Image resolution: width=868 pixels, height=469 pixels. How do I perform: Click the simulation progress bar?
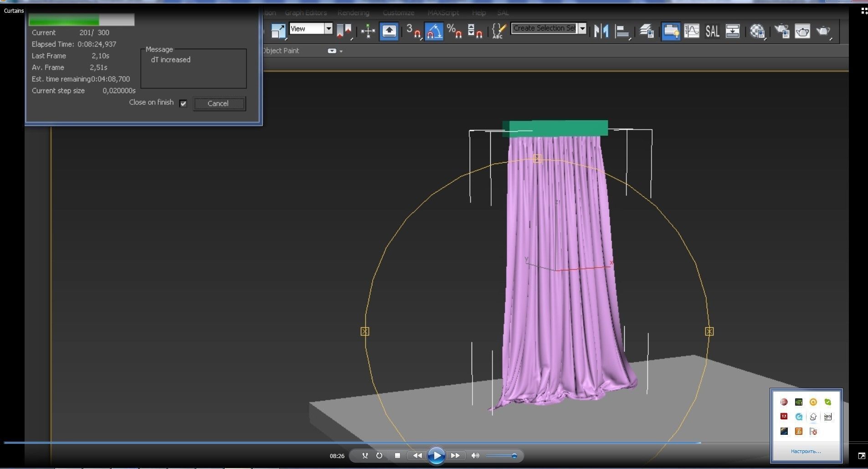(82, 20)
